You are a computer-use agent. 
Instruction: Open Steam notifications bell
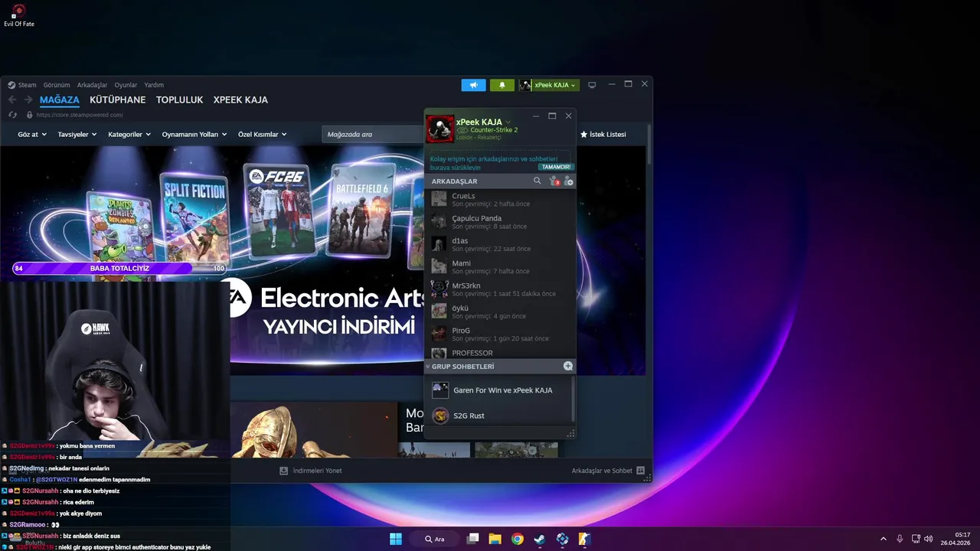click(501, 85)
